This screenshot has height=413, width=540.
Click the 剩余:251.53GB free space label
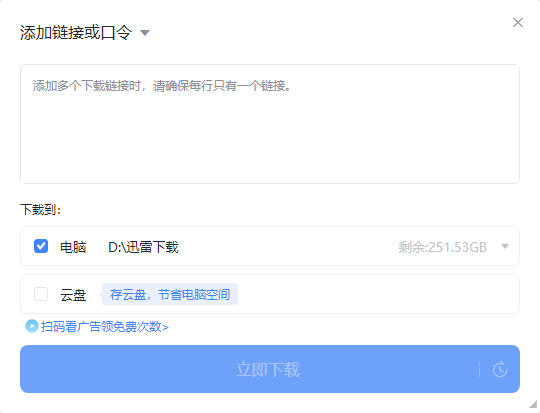coord(443,247)
